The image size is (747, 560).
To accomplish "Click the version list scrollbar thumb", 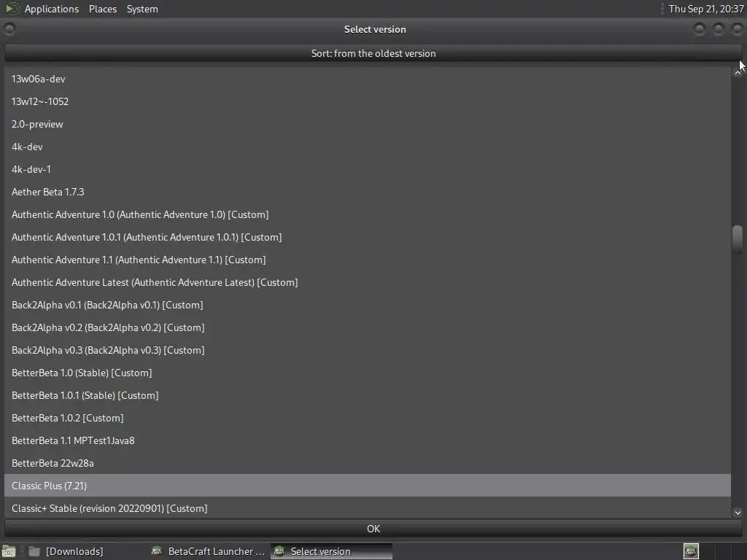I will click(738, 238).
